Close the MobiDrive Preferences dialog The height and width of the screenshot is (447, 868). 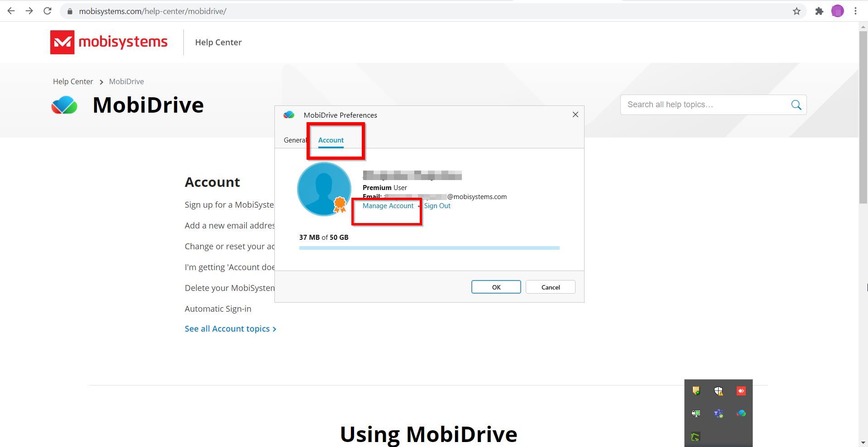click(575, 114)
